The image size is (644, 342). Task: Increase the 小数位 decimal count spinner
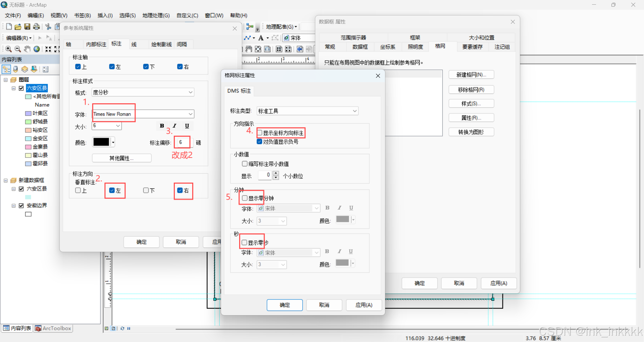tap(276, 173)
